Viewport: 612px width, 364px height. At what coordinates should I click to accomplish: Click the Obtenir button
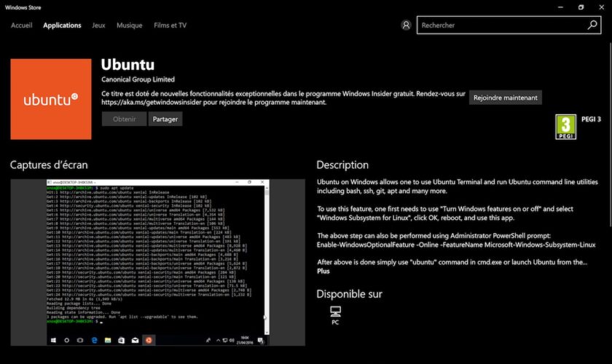[x=124, y=119]
